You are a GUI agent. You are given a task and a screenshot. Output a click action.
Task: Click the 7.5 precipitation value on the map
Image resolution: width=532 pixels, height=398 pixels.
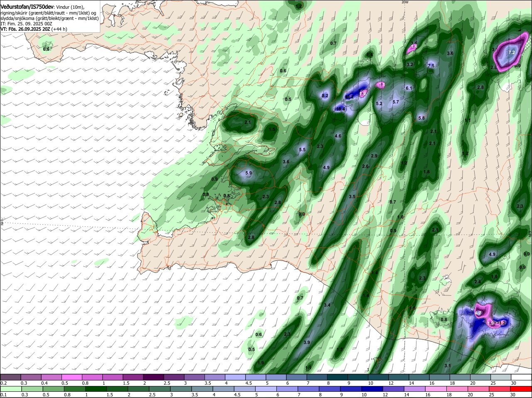tap(431, 66)
